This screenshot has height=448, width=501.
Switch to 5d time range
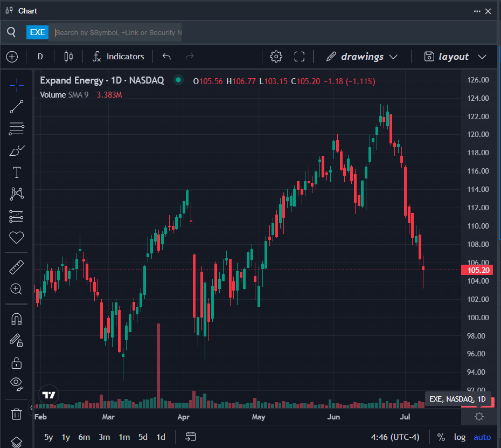[143, 437]
